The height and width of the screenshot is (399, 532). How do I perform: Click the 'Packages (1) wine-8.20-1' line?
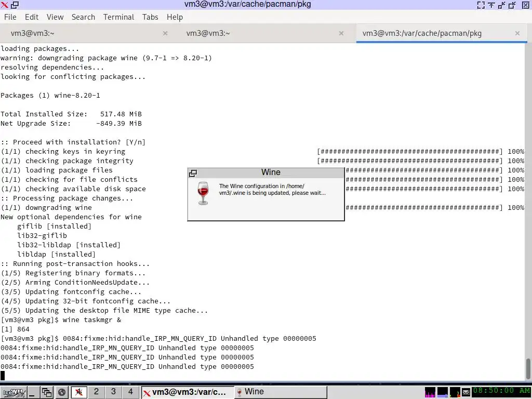50,96
